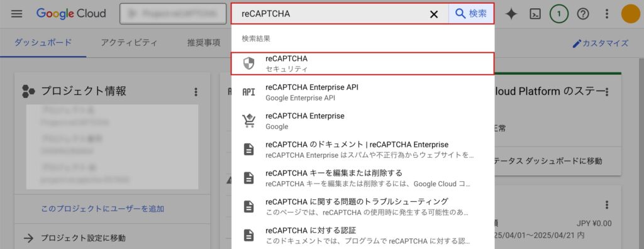Switch to 推奨事項 tab
Screen dimensions: 644x249
pyautogui.click(x=204, y=43)
